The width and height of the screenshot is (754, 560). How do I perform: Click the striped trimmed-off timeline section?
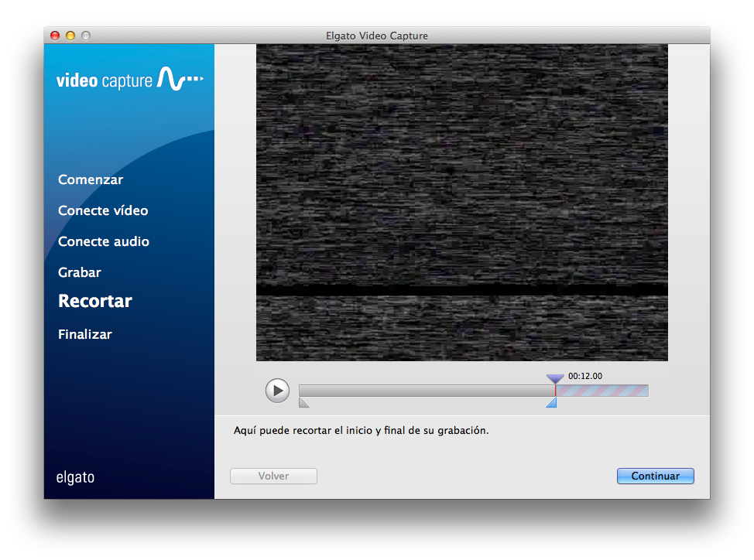602,391
